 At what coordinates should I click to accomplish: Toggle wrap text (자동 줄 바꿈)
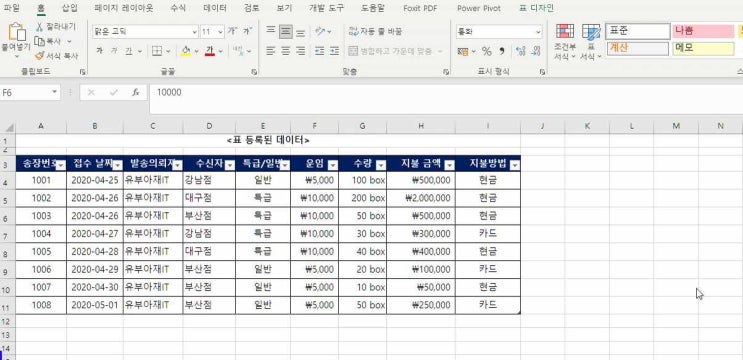(x=376, y=31)
